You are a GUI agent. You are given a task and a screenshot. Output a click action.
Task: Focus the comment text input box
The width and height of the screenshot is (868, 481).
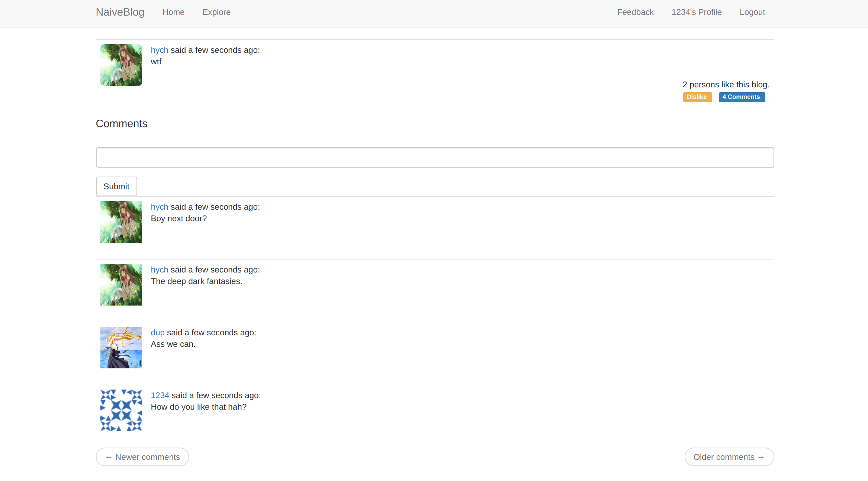(x=435, y=158)
